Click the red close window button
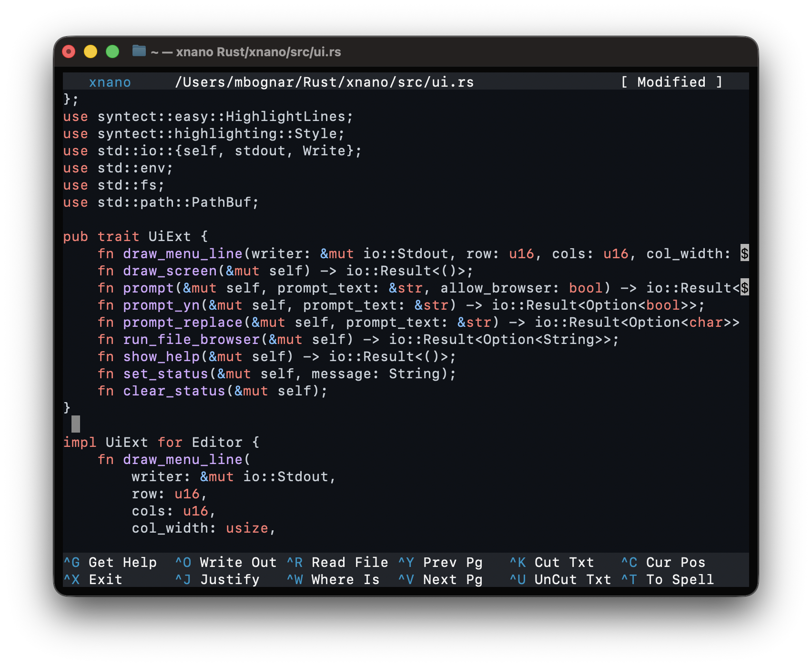This screenshot has height=667, width=812. point(69,51)
